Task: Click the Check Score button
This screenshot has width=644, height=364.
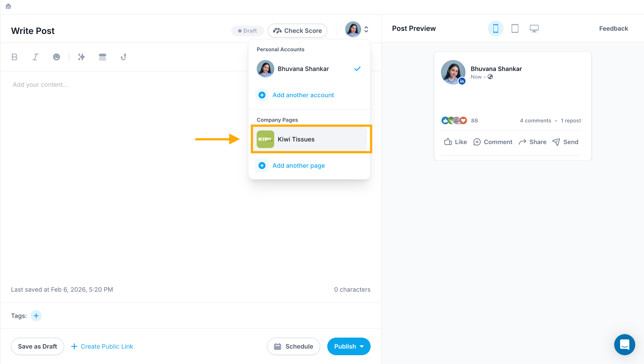Action: (297, 31)
